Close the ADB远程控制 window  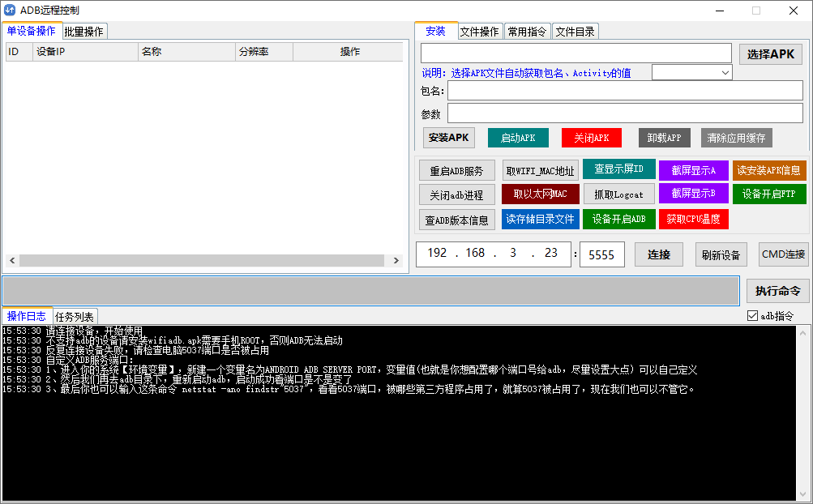click(793, 11)
